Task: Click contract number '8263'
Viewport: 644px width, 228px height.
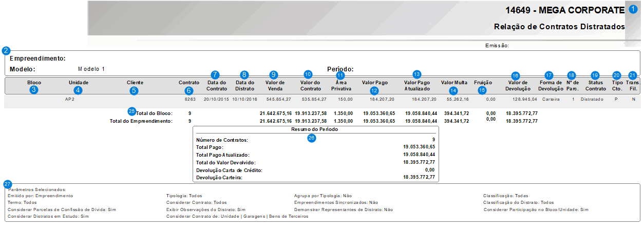Action: (190, 100)
